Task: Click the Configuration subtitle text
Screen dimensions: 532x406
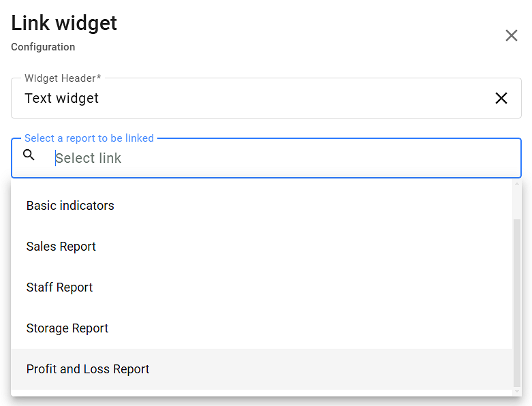Action: click(43, 47)
